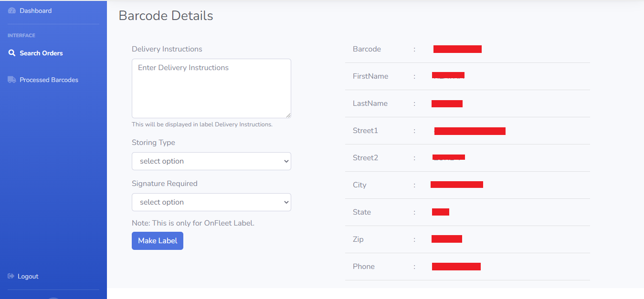The height and width of the screenshot is (299, 644).
Task: Click the Search Orders magnifier icon
Action: pos(12,53)
